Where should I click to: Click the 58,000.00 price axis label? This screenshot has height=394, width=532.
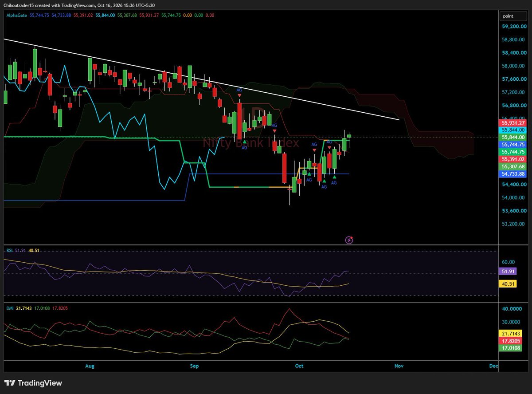[514, 66]
